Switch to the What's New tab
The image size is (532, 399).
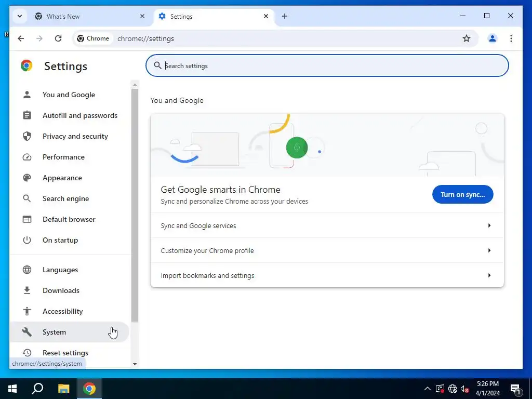[x=85, y=16]
